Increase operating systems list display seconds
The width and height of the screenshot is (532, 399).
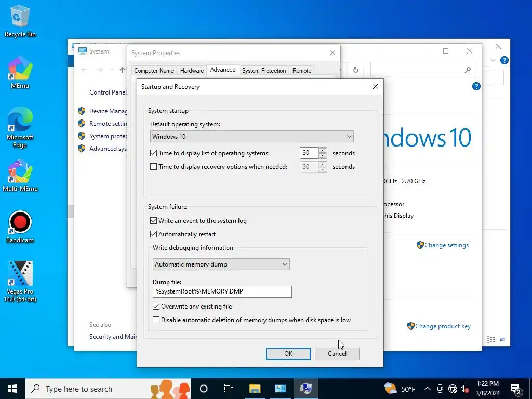[323, 150]
